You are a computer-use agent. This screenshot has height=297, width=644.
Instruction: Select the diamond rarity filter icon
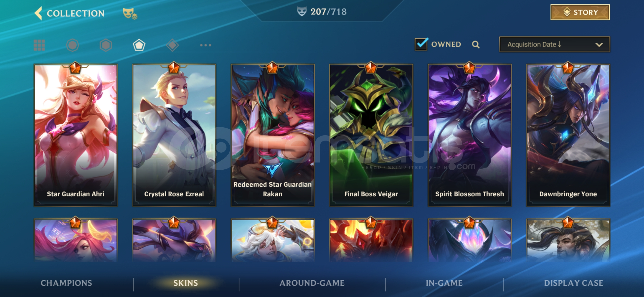[x=172, y=45]
